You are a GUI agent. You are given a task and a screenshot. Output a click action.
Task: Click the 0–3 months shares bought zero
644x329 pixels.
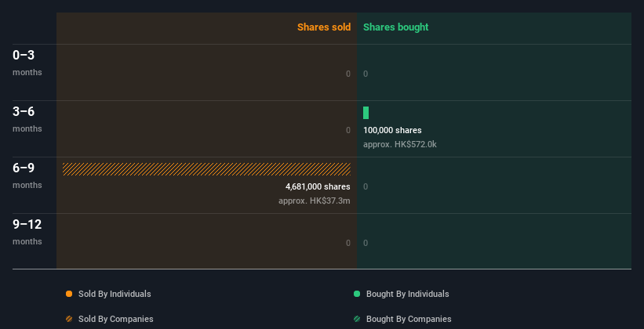pyautogui.click(x=366, y=74)
